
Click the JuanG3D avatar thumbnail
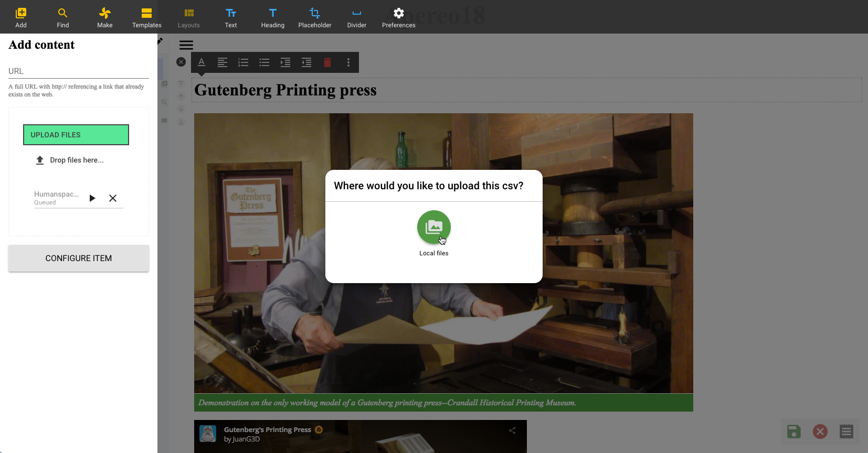pyautogui.click(x=208, y=434)
